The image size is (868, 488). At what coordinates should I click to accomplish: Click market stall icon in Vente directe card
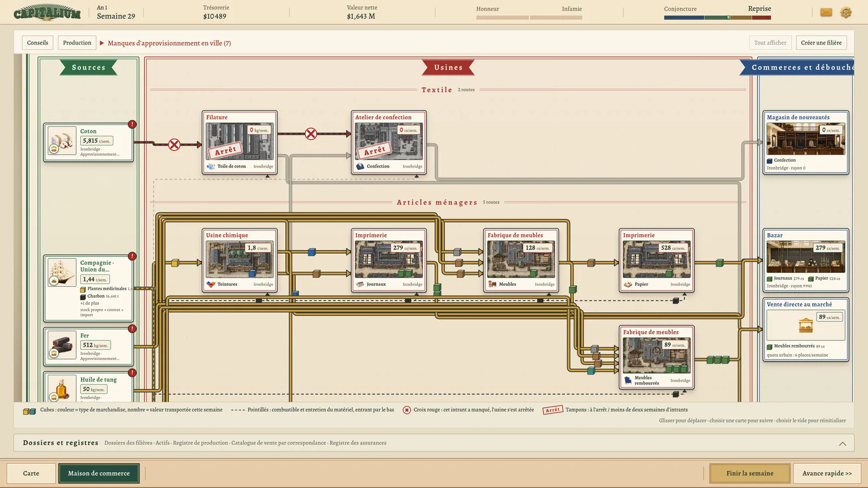click(806, 325)
